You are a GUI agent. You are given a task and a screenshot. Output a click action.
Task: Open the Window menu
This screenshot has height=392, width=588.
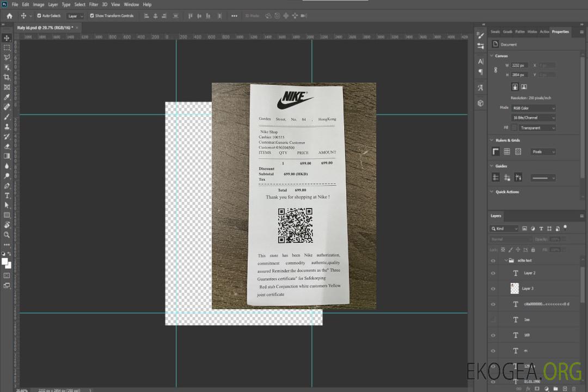(x=131, y=4)
